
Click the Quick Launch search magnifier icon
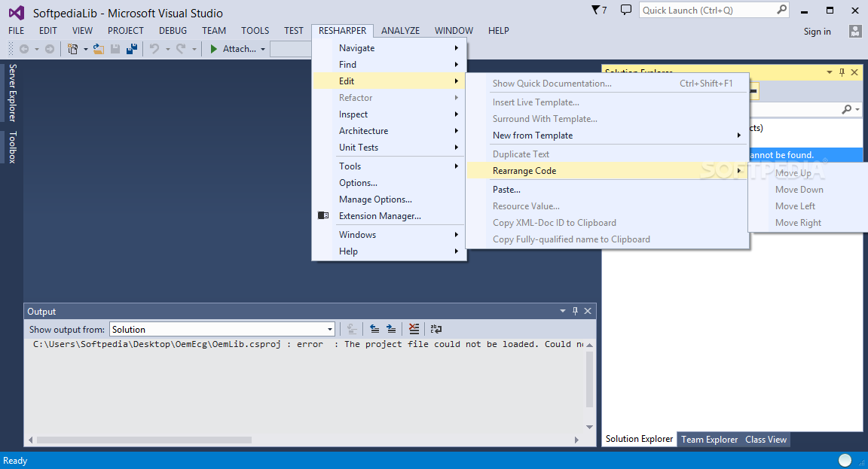[x=781, y=9]
